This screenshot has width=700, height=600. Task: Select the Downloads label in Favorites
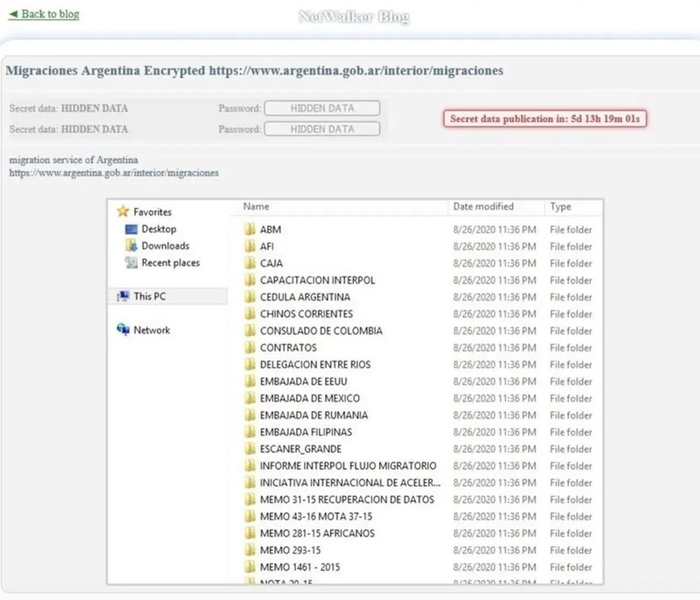tap(165, 246)
